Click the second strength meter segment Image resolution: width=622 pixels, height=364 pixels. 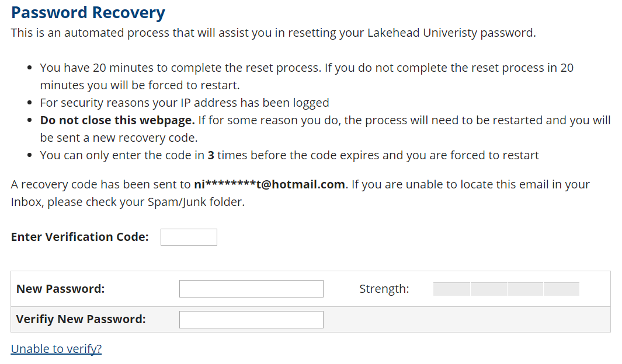click(x=488, y=288)
